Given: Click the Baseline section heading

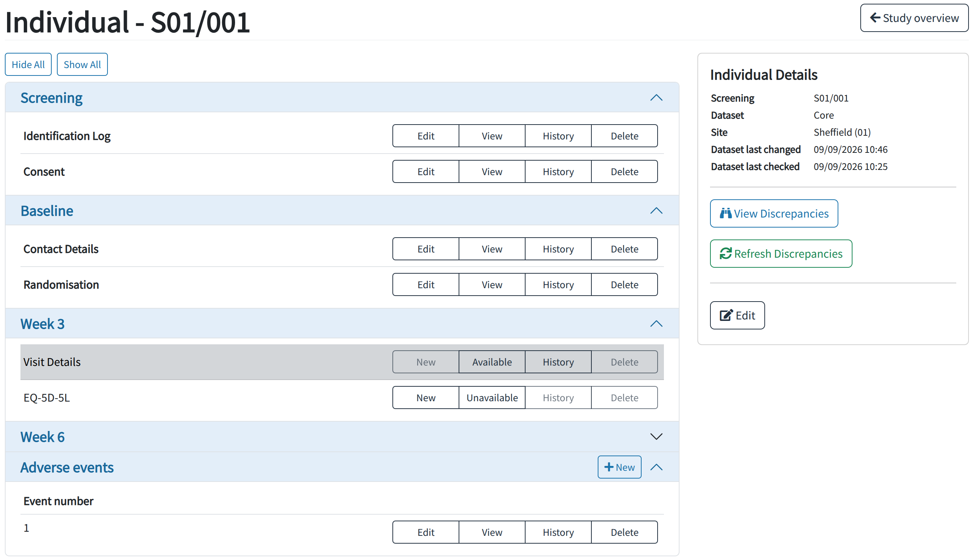Looking at the screenshot, I should click(46, 211).
